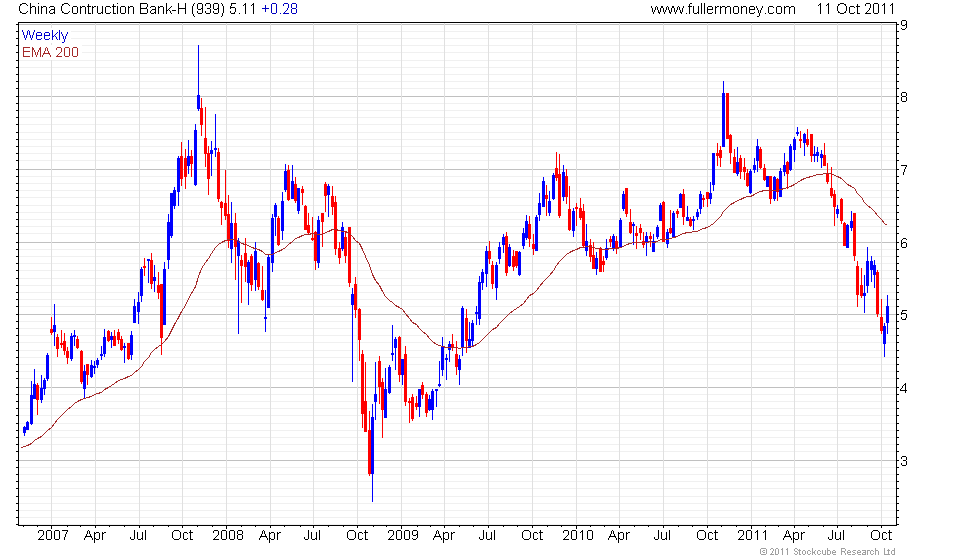The height and width of the screenshot is (560, 980).
Task: Click the x-axis label '2009'
Action: [x=402, y=536]
